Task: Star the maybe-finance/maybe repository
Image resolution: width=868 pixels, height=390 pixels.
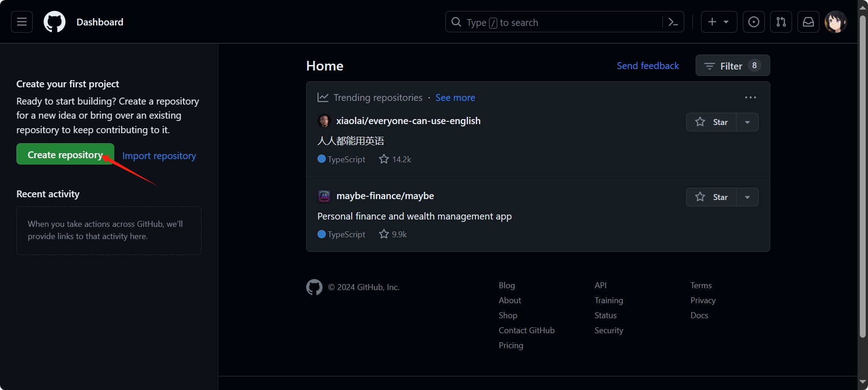Action: click(x=711, y=197)
